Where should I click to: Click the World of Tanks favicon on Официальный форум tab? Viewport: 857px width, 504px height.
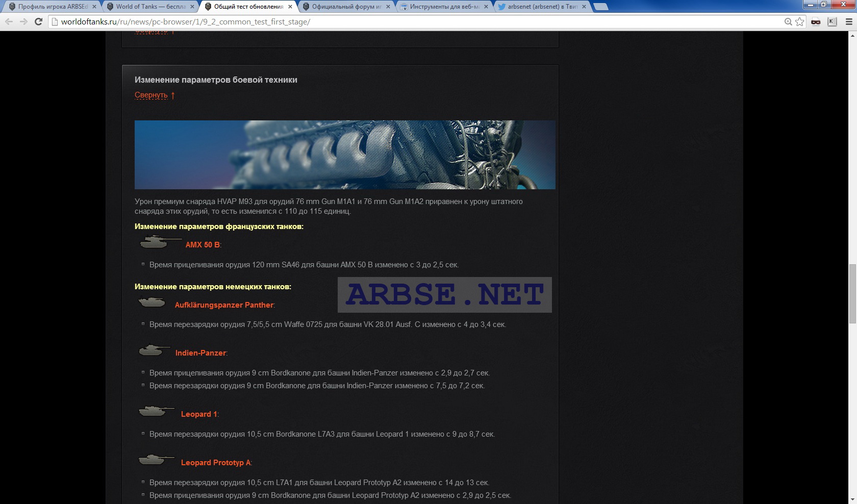pyautogui.click(x=306, y=7)
